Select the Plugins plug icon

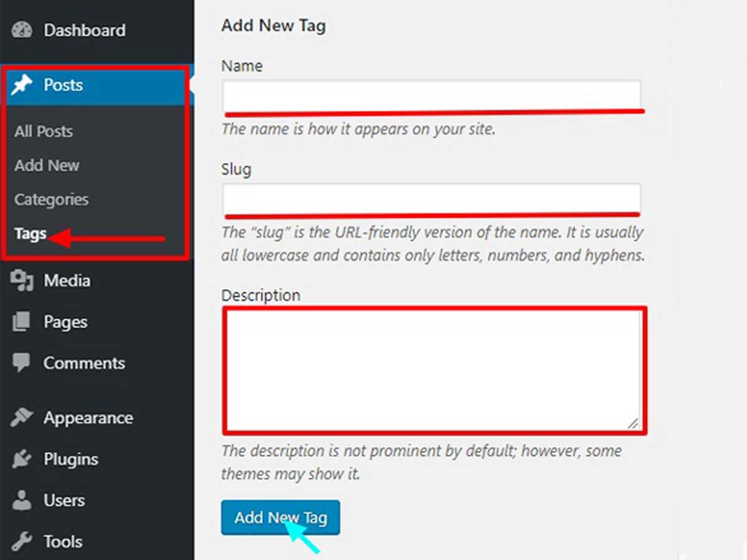point(23,459)
